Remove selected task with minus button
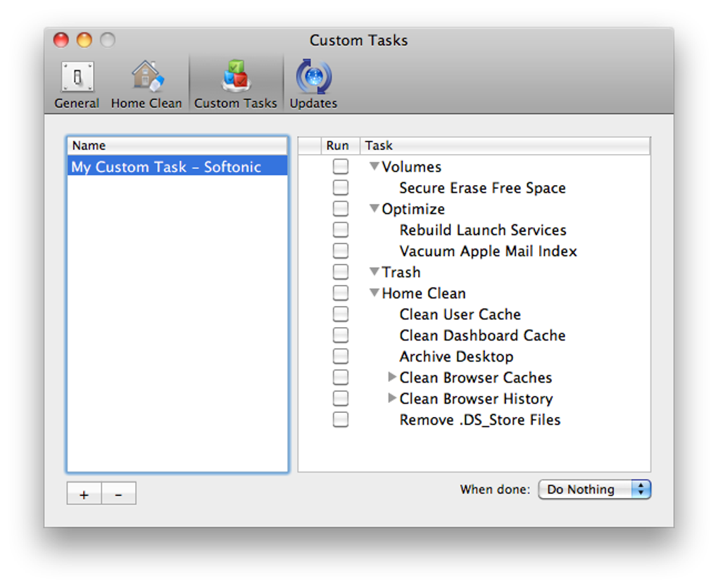 (118, 494)
